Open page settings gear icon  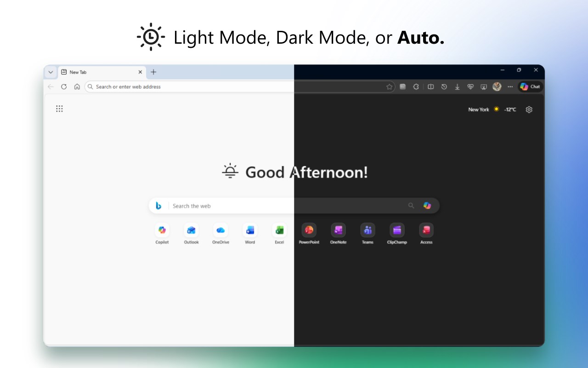pos(529,109)
